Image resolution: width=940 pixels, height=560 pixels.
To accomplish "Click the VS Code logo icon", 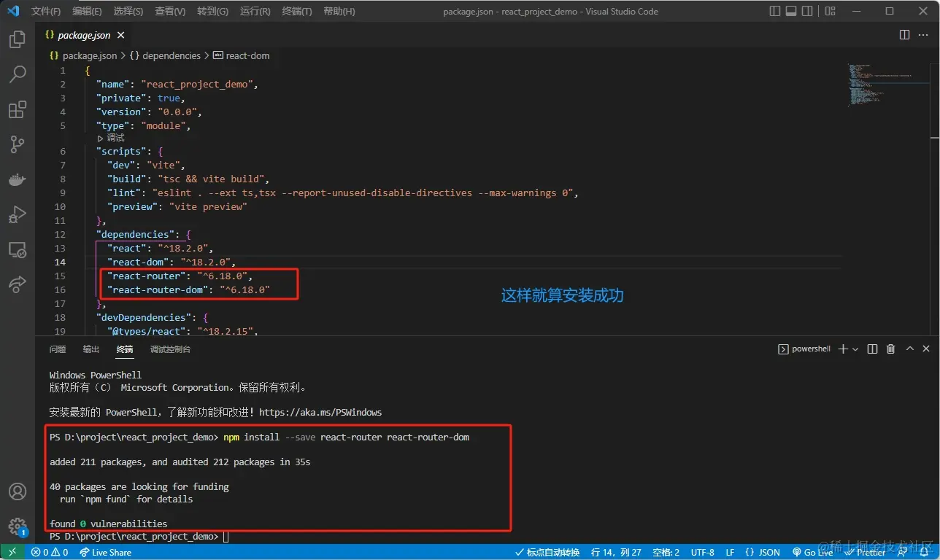I will 13,11.
